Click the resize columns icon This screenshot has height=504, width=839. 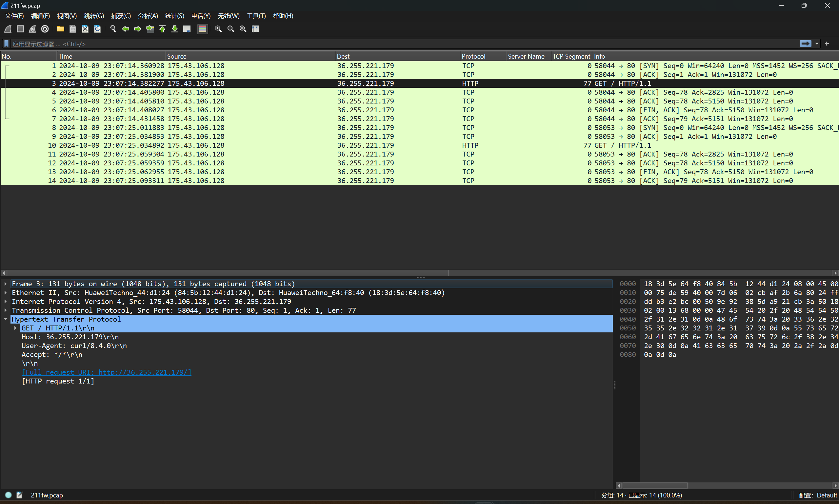pyautogui.click(x=255, y=29)
